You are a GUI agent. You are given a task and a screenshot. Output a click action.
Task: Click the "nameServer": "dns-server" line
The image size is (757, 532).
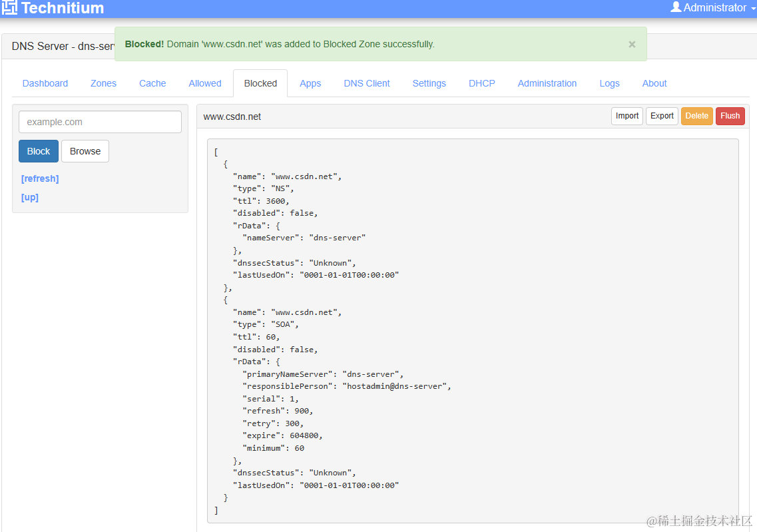tap(304, 238)
